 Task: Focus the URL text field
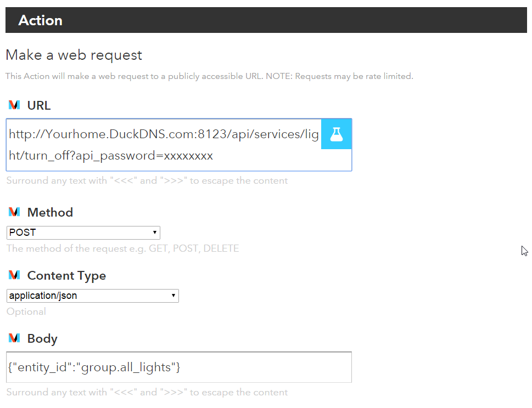tap(164, 145)
